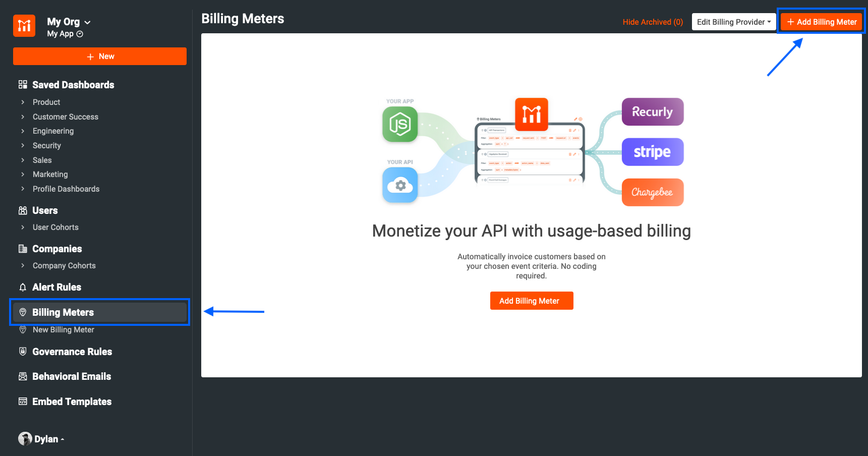Expand the Sales folder
The height and width of the screenshot is (456, 868).
23,160
